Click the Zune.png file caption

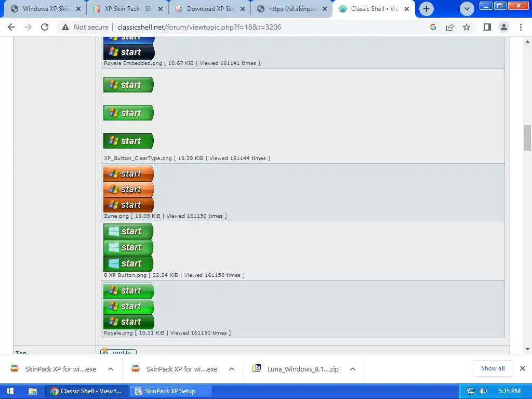[165, 216]
